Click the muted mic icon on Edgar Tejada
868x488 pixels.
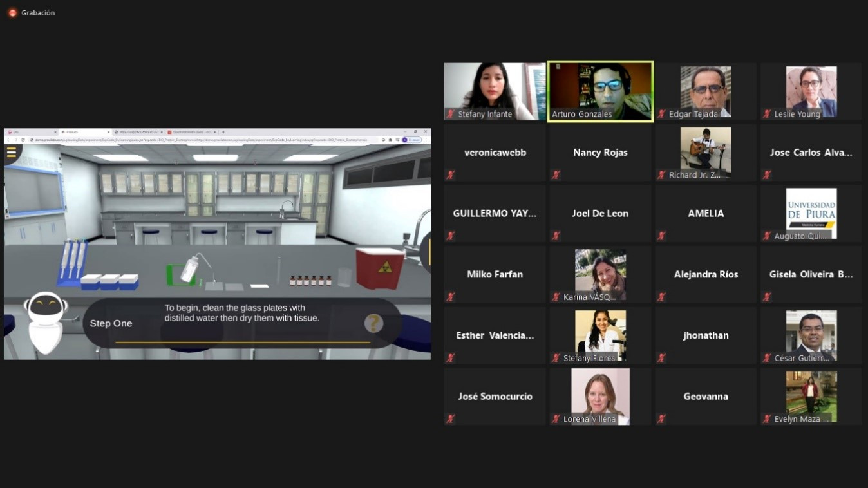tap(661, 115)
